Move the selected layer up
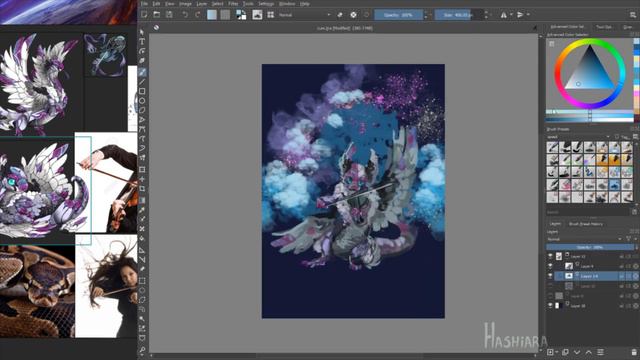 pos(589,352)
